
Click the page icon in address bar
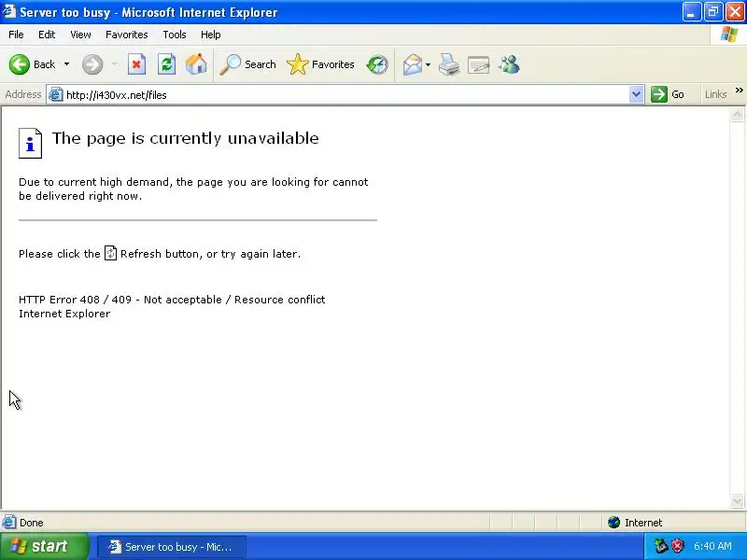click(x=56, y=94)
